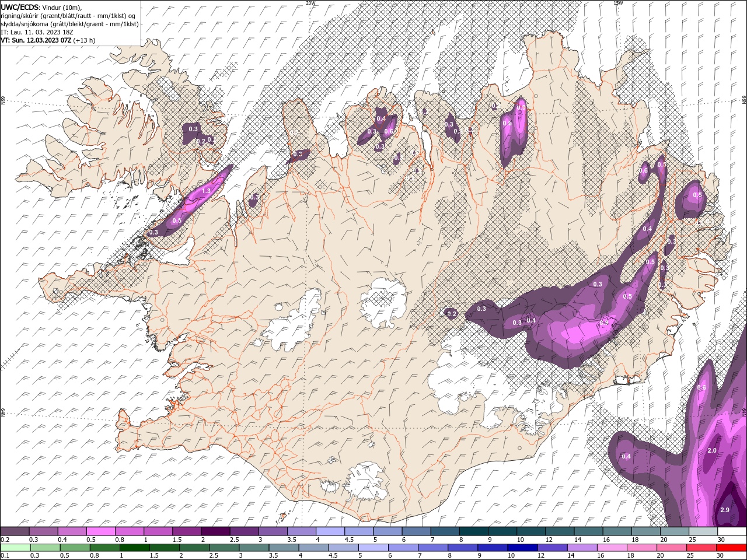Viewport: 747px width, 560px height.
Task: Click the 'IT: Lau. 11. 03. 2023 18Z' line
Action: click(x=37, y=32)
